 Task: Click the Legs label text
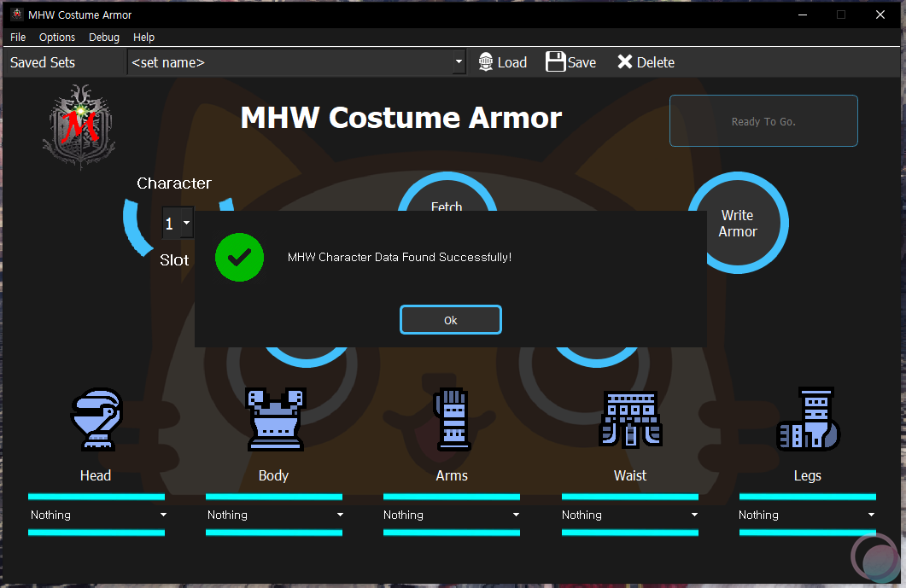(x=807, y=475)
